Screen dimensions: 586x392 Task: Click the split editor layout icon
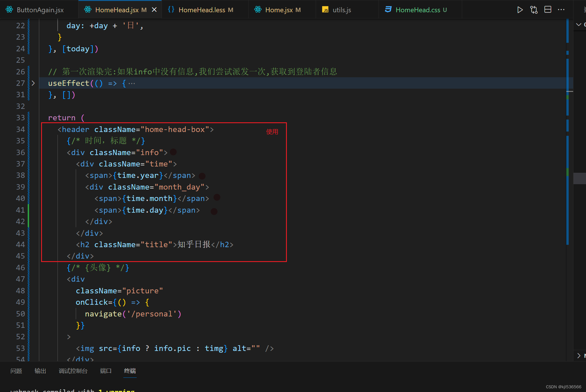point(548,10)
